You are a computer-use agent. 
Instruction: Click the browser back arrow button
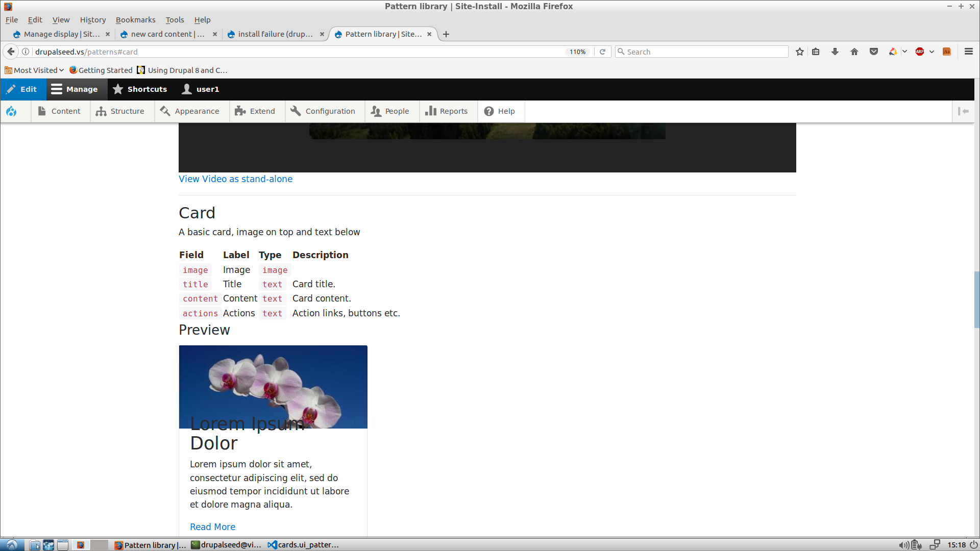coord(11,52)
